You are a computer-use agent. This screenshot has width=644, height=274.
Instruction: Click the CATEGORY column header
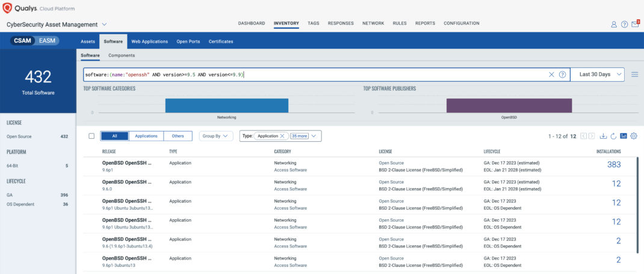pos(282,151)
